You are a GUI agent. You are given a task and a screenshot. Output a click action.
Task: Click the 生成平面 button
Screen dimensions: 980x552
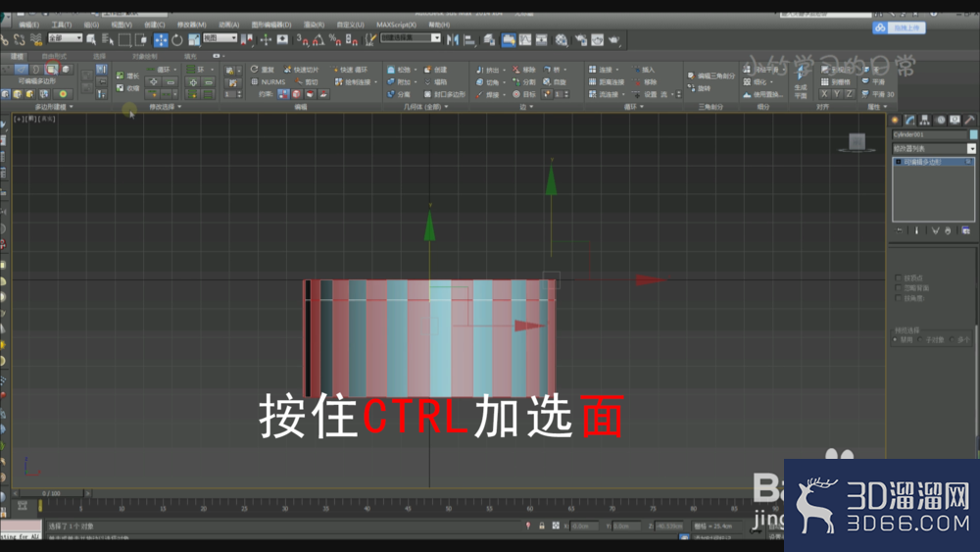click(x=800, y=82)
